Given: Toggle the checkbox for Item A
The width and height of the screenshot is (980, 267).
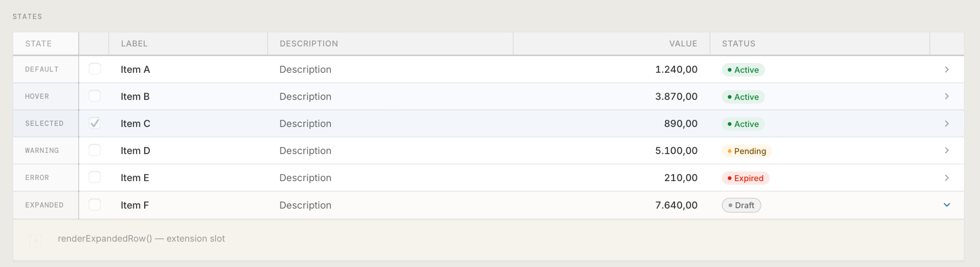Looking at the screenshot, I should click(95, 69).
